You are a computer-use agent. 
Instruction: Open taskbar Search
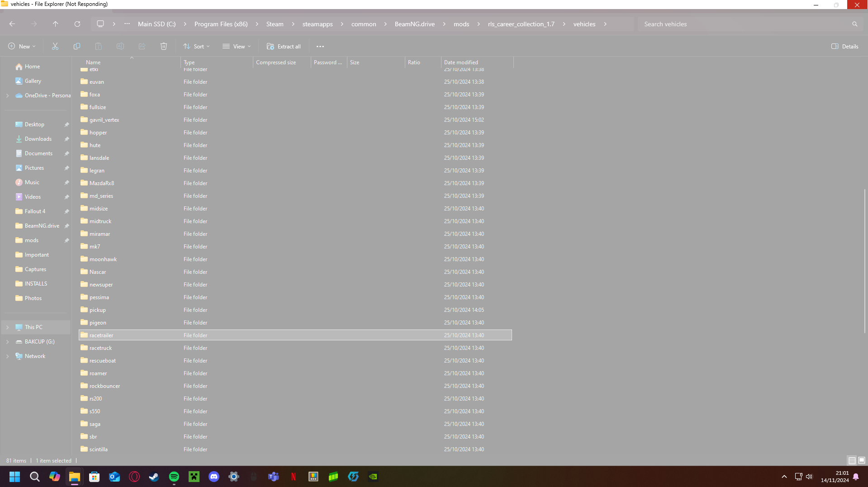pyautogui.click(x=35, y=477)
